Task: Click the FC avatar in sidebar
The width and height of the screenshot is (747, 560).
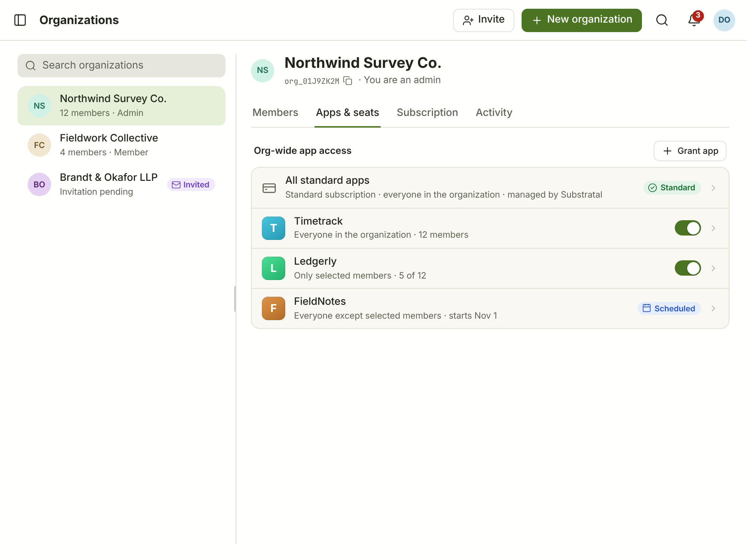Action: 39,145
